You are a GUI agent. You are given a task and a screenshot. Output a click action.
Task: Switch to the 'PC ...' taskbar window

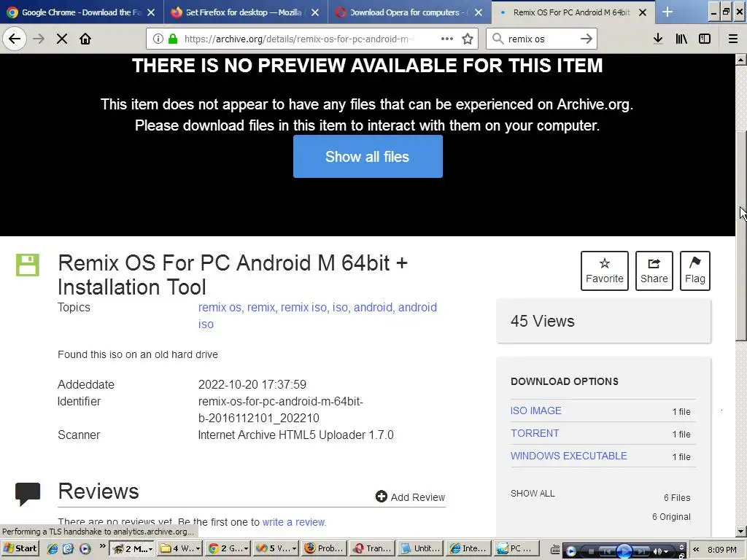[x=517, y=548]
